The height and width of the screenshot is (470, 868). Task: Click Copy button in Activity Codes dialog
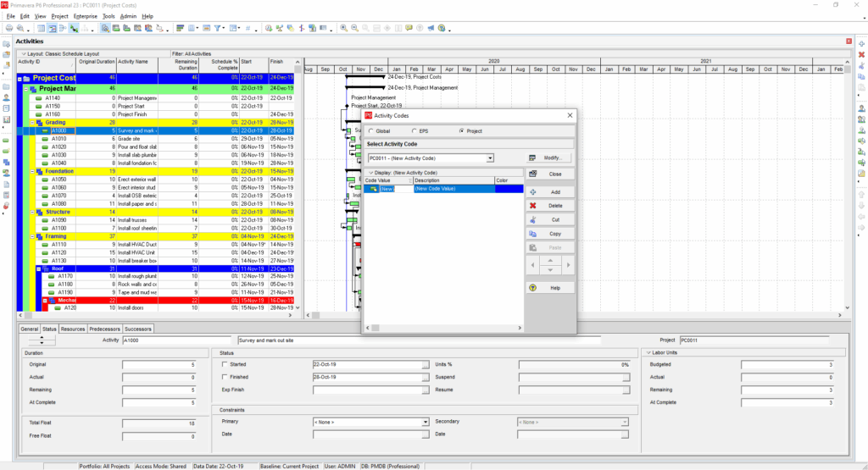549,234
